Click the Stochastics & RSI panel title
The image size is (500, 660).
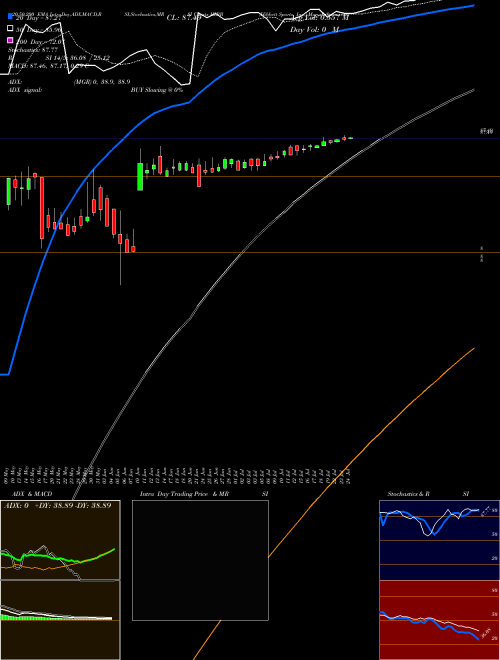point(428,494)
